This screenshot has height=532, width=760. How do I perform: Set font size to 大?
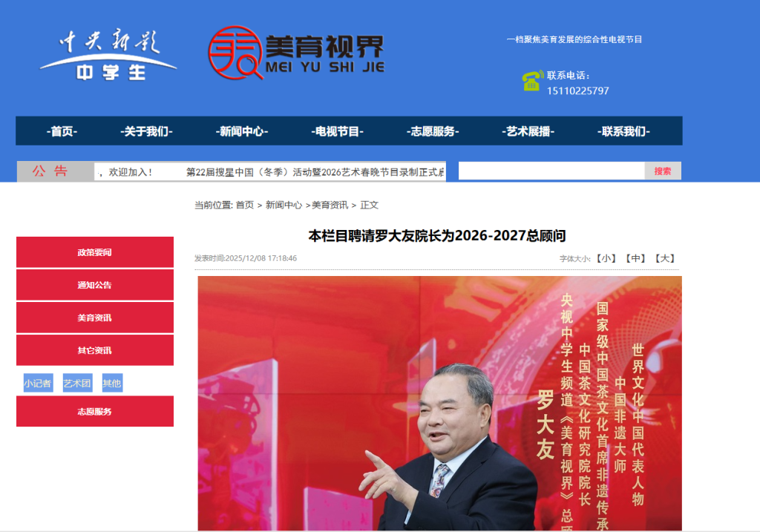pyautogui.click(x=664, y=258)
